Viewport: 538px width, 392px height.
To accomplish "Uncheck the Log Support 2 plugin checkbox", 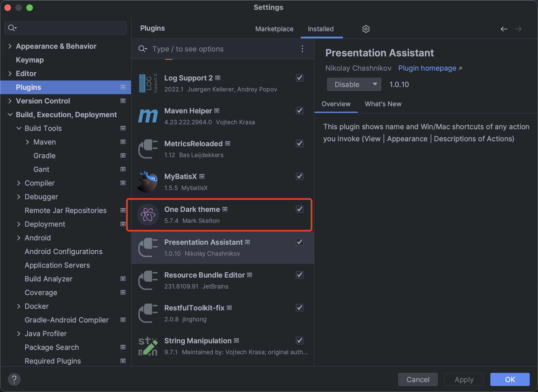I will [300, 78].
